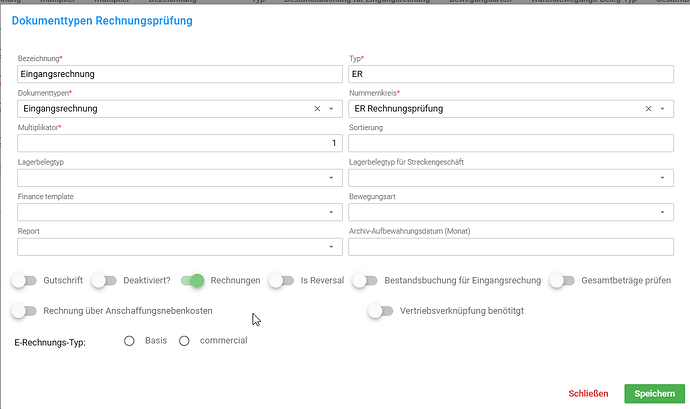Click the E-Rechnungs-Typ label
This screenshot has height=409, width=690.
pyautogui.click(x=50, y=343)
